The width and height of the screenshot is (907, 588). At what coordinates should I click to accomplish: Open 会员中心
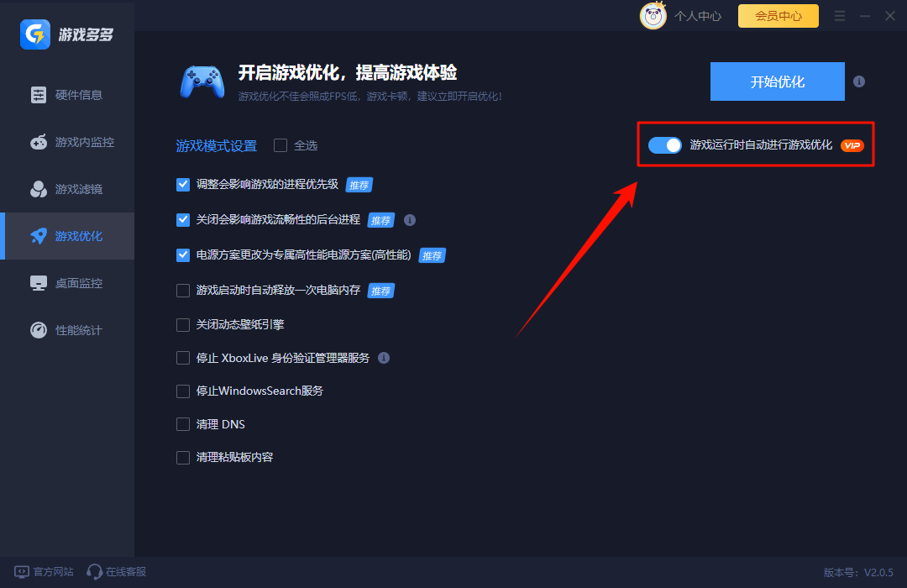tap(778, 15)
